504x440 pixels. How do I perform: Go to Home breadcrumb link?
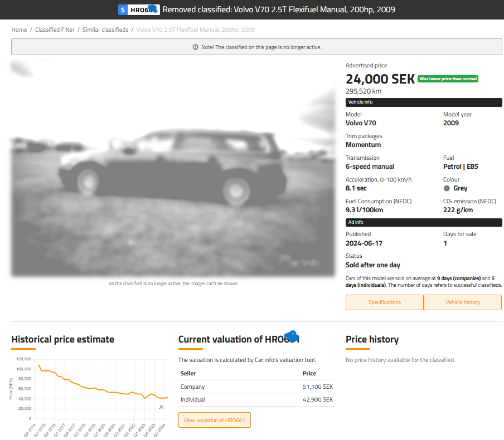point(19,30)
